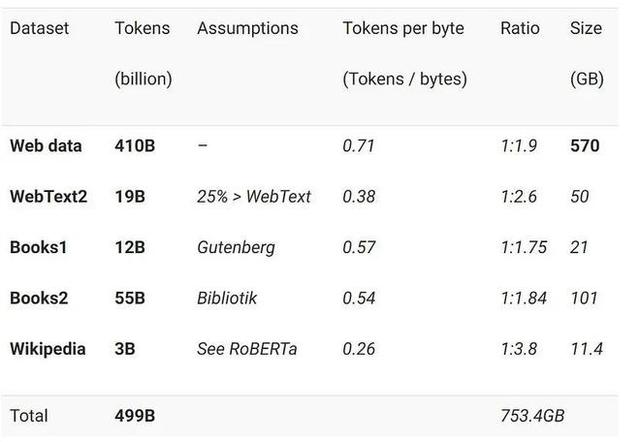
Task: Click the Tokens (billion) column header
Action: click(143, 53)
